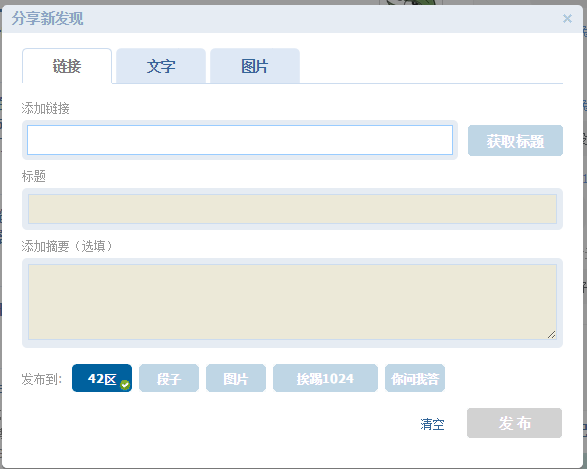This screenshot has width=587, height=469.
Task: Select the 图片 publish category button
Action: (x=236, y=378)
